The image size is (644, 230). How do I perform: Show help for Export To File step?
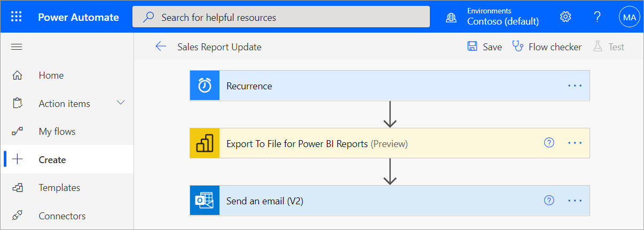point(549,143)
